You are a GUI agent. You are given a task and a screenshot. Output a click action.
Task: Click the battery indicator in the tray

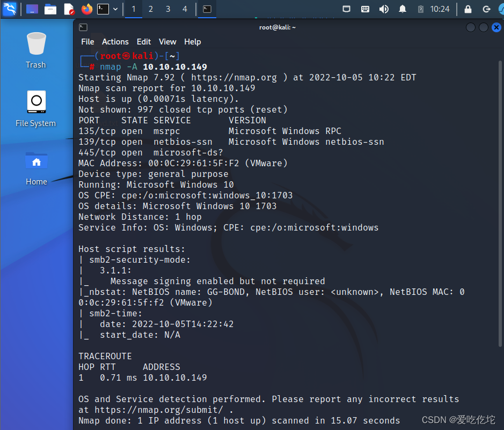[x=420, y=9]
